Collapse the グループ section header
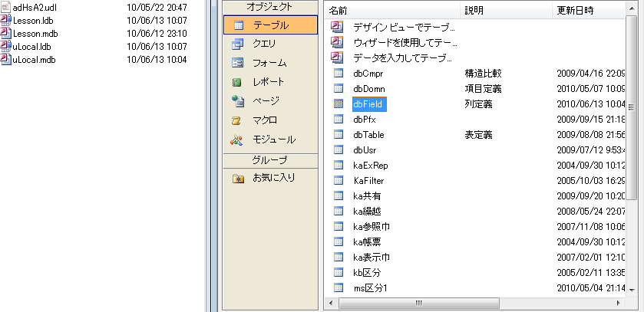The height and width of the screenshot is (312, 644). [x=269, y=160]
